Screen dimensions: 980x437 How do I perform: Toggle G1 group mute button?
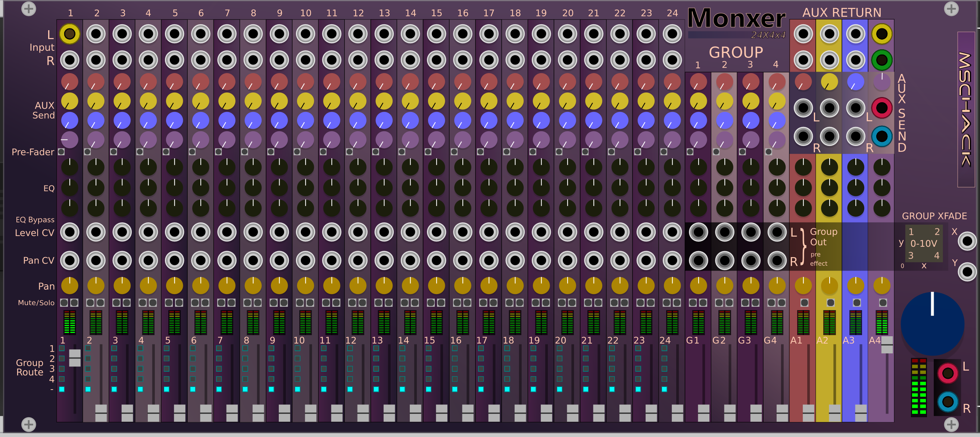(693, 303)
